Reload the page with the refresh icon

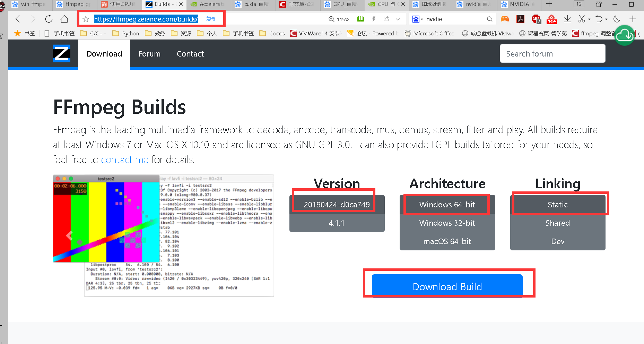[49, 19]
